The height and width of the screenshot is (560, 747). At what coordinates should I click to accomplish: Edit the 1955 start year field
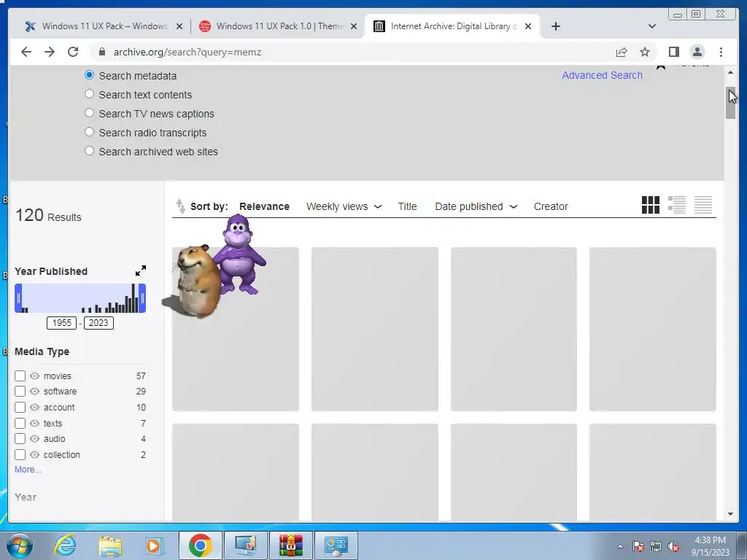click(61, 323)
